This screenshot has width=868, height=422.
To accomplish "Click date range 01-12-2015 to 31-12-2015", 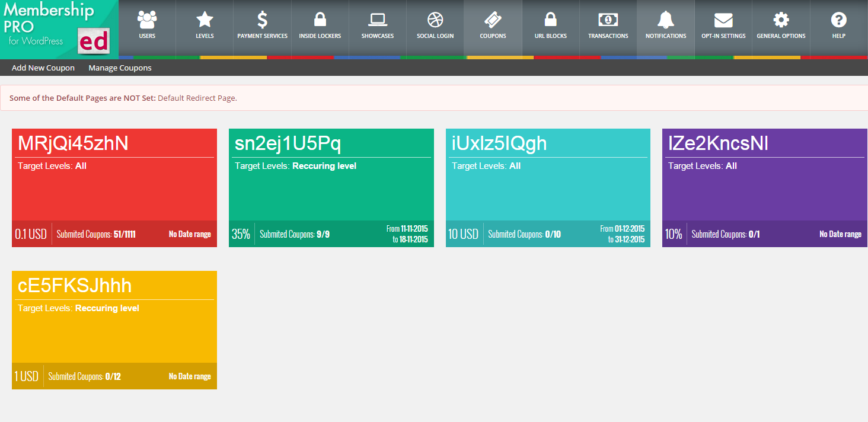I will [622, 234].
